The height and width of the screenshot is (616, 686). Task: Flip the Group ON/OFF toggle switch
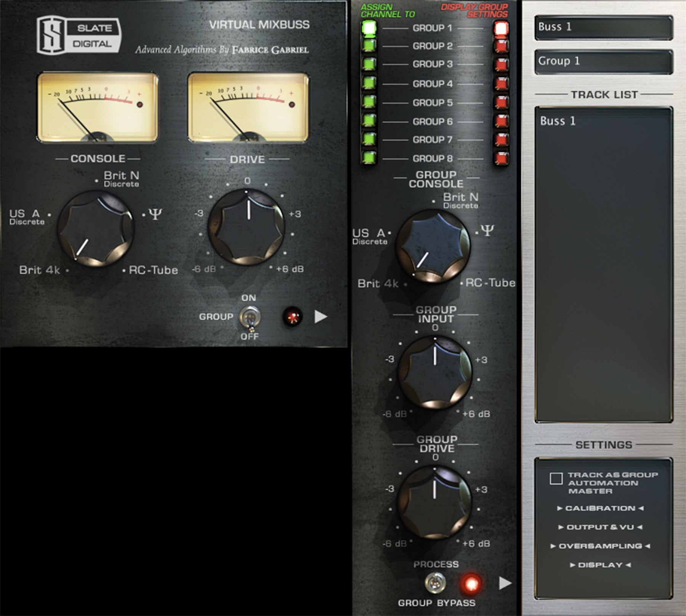point(250,317)
